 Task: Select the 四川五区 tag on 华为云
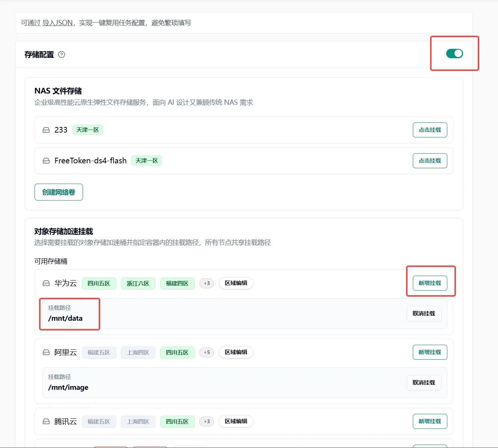coord(99,284)
